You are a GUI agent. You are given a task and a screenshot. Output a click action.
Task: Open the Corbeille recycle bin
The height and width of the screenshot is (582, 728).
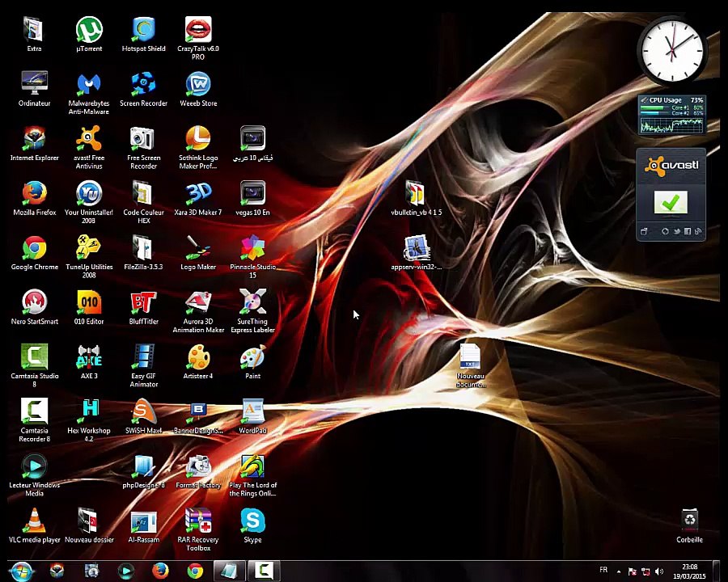[x=689, y=526]
